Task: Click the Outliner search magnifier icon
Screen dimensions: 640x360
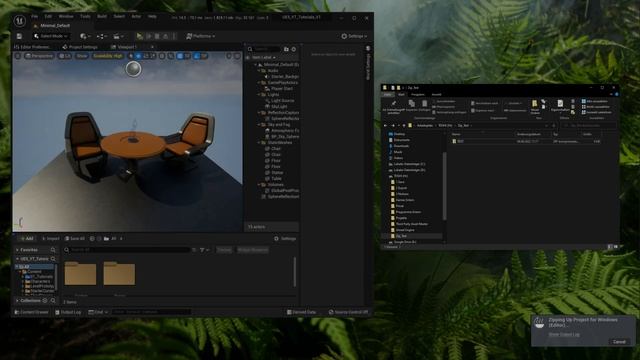Action: tap(250, 49)
